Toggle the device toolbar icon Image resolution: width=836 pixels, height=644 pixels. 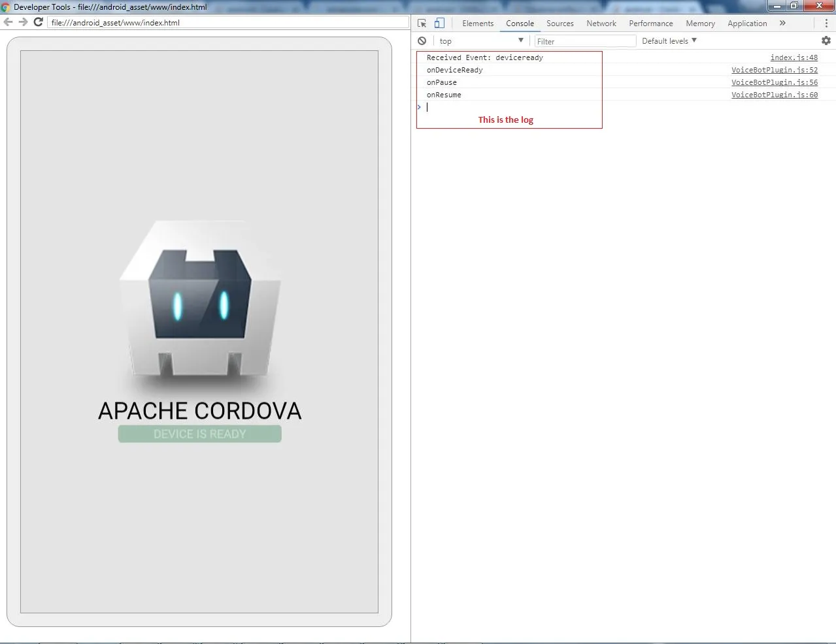tap(439, 23)
